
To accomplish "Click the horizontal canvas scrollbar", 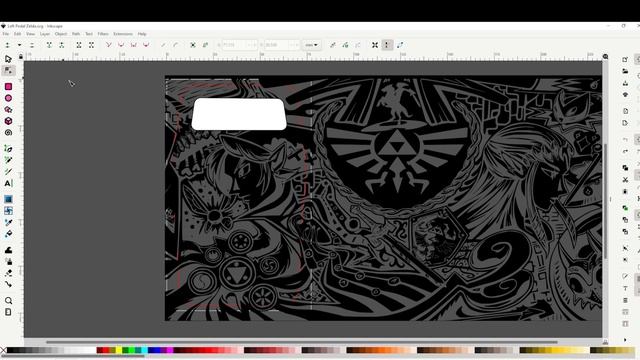I will coord(302,342).
